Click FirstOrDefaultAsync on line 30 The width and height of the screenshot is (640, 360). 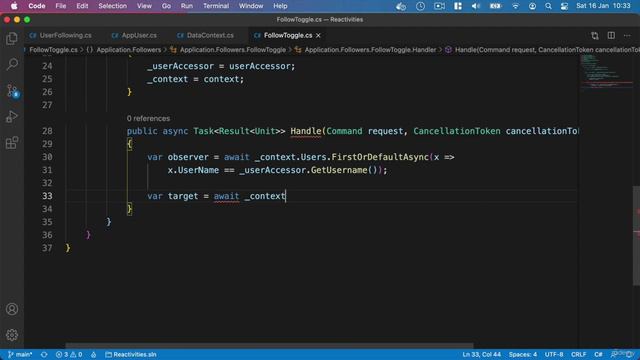click(x=380, y=157)
